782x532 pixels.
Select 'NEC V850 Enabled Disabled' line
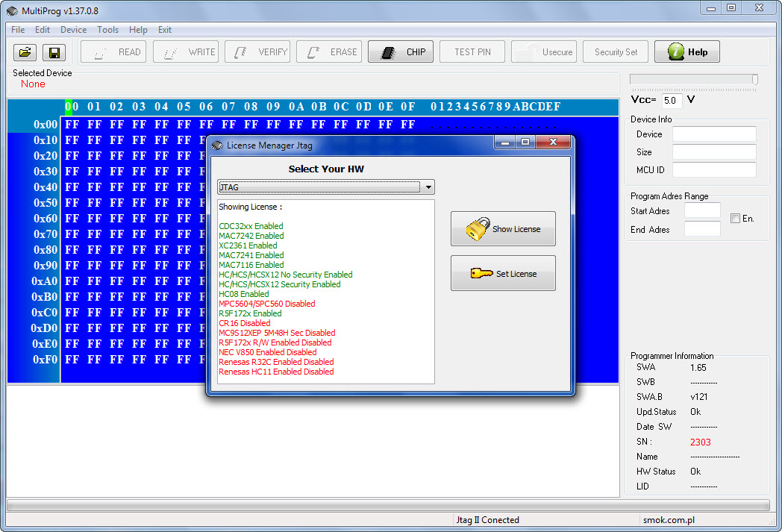point(268,352)
